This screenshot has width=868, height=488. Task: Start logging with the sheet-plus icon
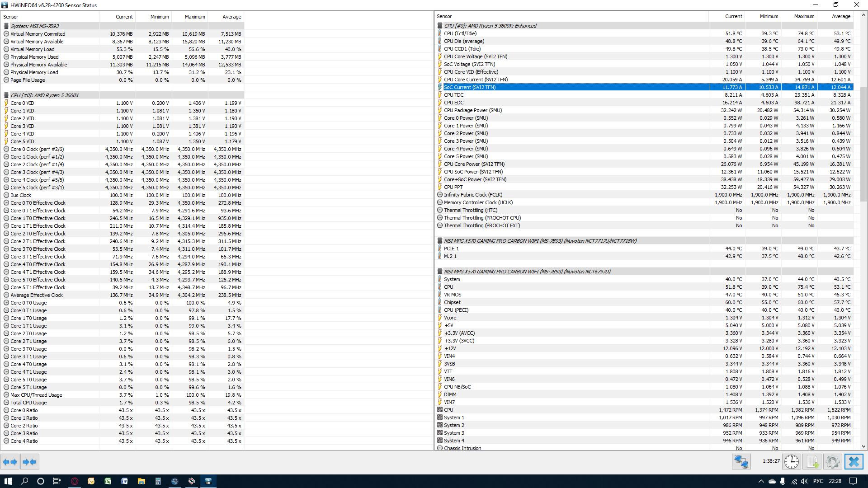coord(812,461)
